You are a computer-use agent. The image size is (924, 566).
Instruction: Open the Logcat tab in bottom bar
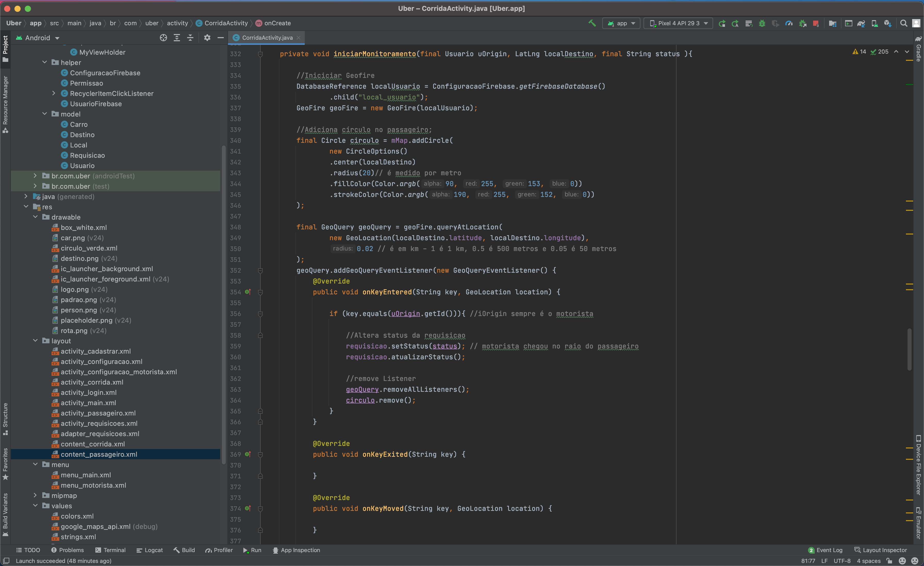click(149, 550)
